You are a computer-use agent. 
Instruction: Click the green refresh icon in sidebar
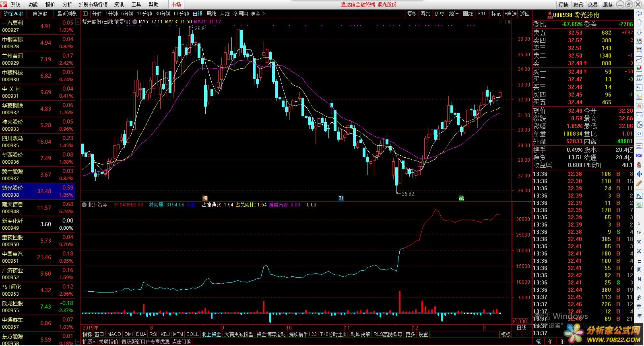(639, 205)
